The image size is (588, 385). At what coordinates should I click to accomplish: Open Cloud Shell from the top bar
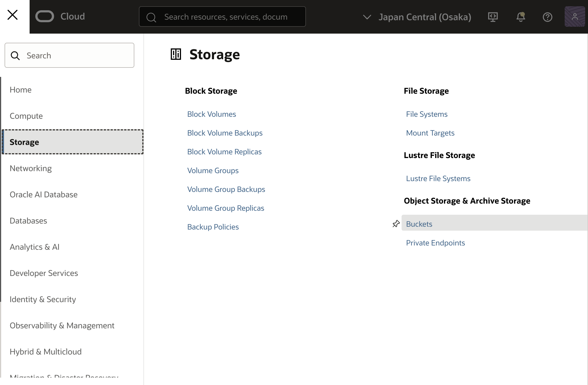(x=492, y=17)
